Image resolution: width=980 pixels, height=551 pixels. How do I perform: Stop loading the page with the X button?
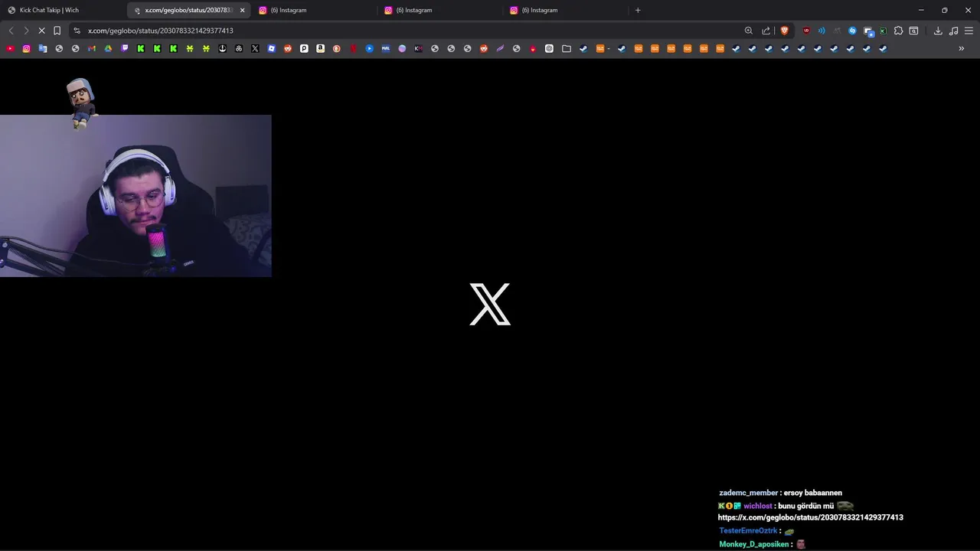(x=41, y=31)
